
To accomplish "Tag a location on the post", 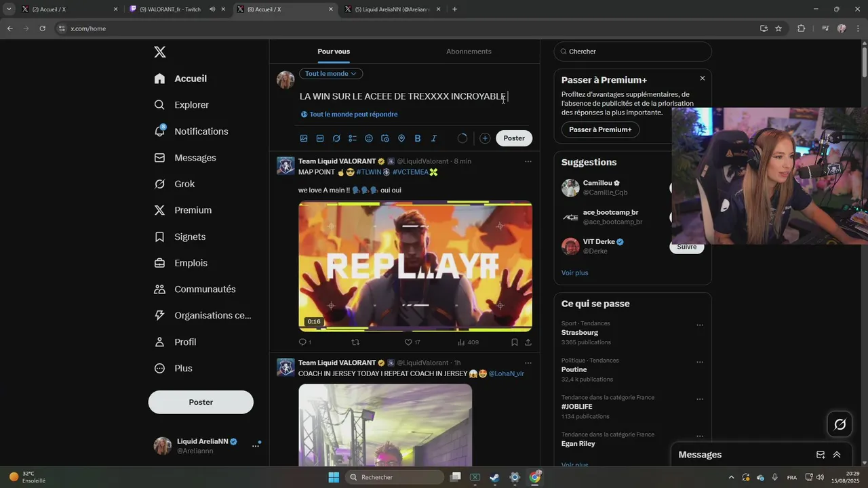I will coord(401,138).
